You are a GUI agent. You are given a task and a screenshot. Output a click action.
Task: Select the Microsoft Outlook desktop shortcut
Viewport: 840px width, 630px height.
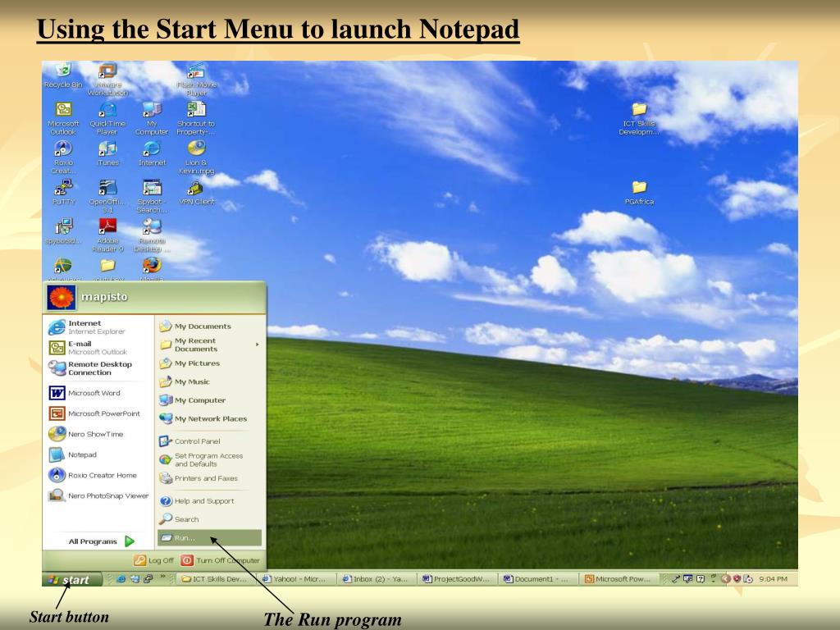[x=63, y=118]
